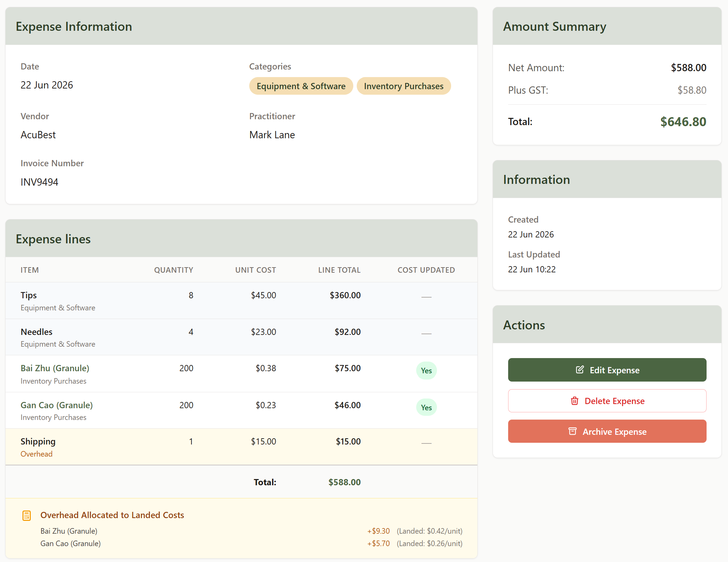Select the Needles expense line name
This screenshot has width=728, height=562.
coord(37,332)
